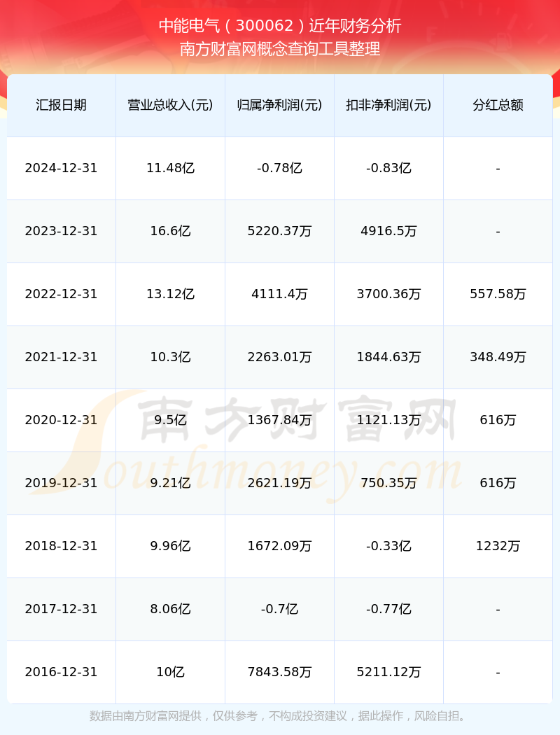Click the 616万 dividend in the 2020-12-31 row
The width and height of the screenshot is (560, 735).
point(498,420)
